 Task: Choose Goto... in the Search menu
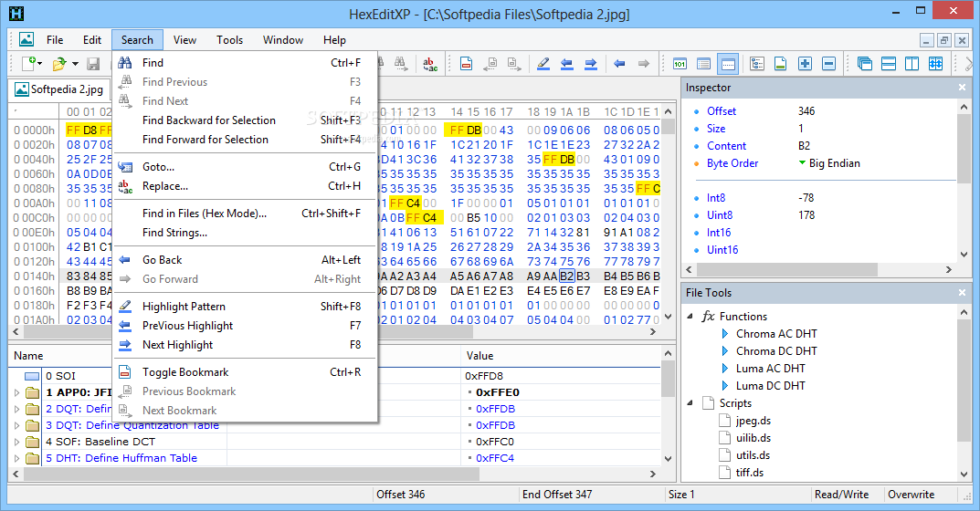[246, 167]
